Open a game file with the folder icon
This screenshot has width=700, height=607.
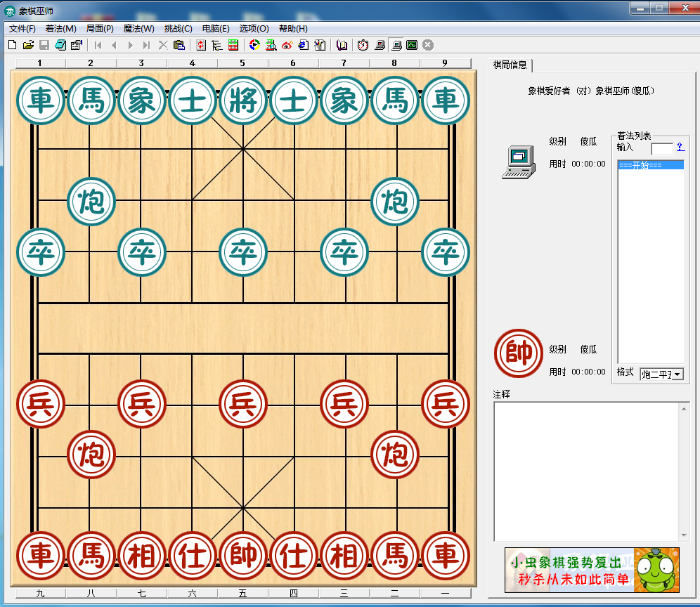28,45
